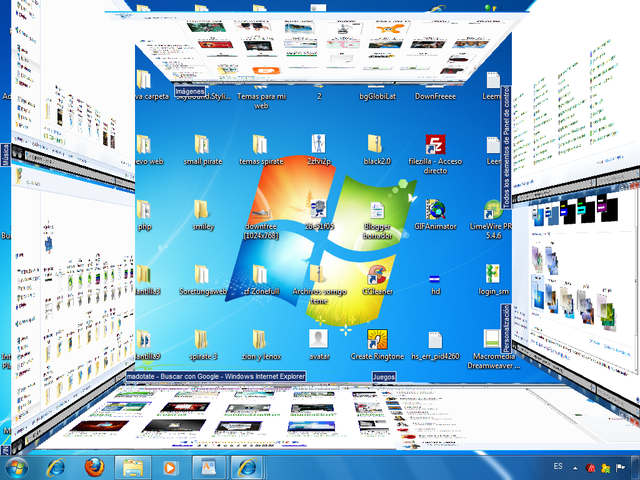This screenshot has height=480, width=640.
Task: Select the spirate 3 folder
Action: (x=203, y=345)
